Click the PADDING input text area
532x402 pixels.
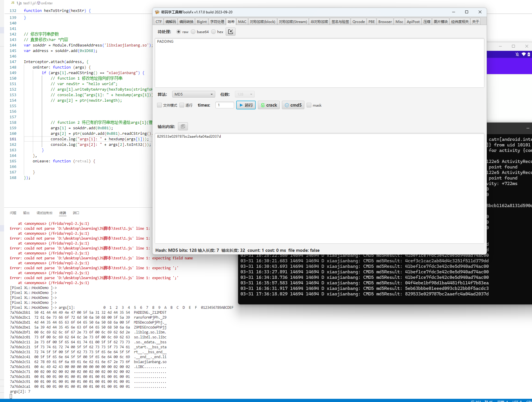(x=319, y=63)
